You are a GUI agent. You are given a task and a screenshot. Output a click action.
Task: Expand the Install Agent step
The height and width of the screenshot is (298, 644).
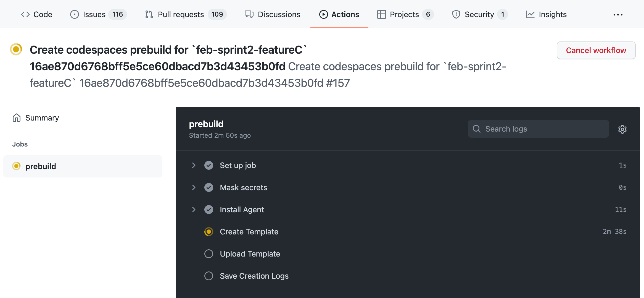tap(194, 209)
